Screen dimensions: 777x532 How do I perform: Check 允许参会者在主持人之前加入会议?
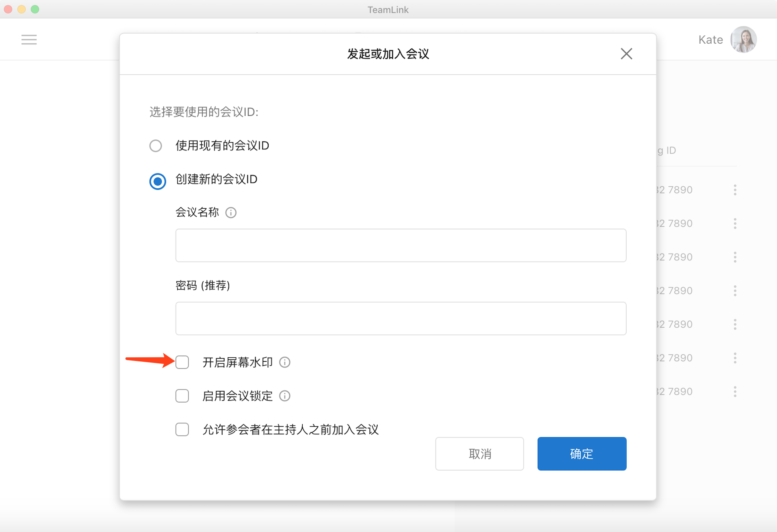(182, 429)
